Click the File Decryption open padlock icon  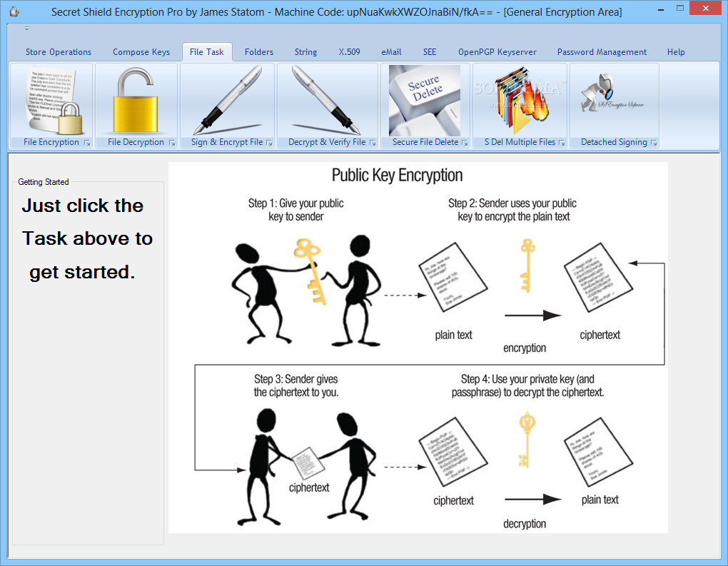tap(136, 101)
